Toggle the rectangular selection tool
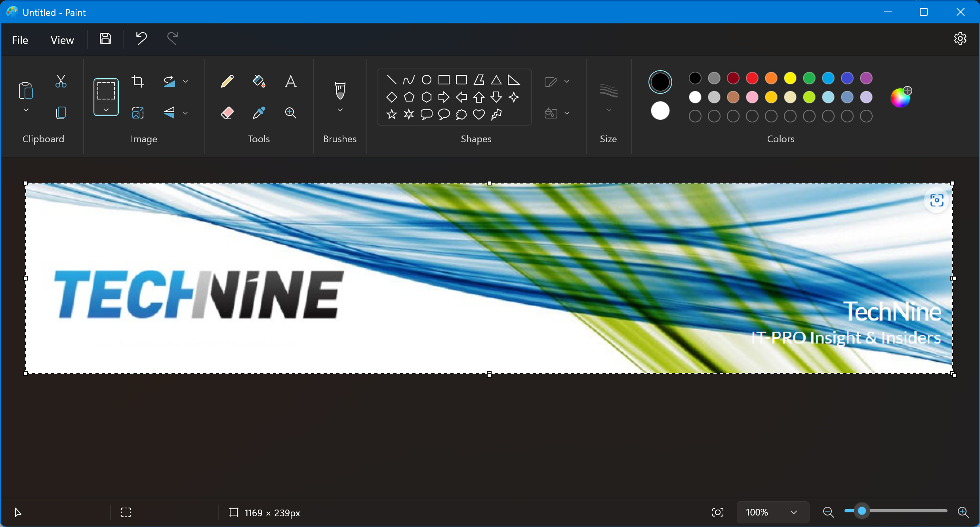Viewport: 980px width, 527px height. [x=106, y=91]
